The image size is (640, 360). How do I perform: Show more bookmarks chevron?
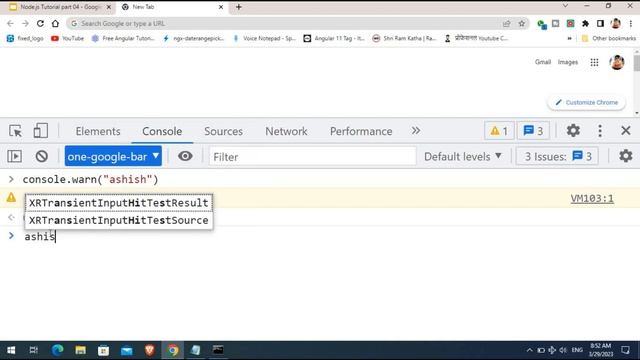point(569,38)
